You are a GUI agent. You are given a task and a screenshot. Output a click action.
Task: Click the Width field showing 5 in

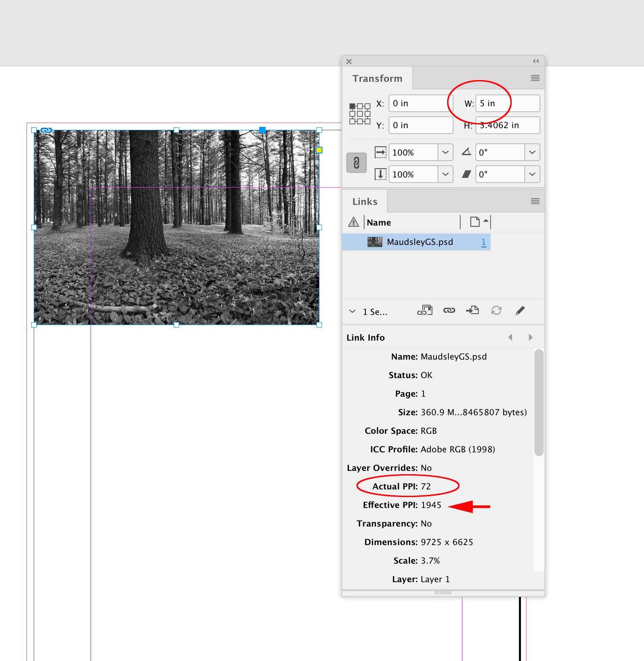pos(507,103)
